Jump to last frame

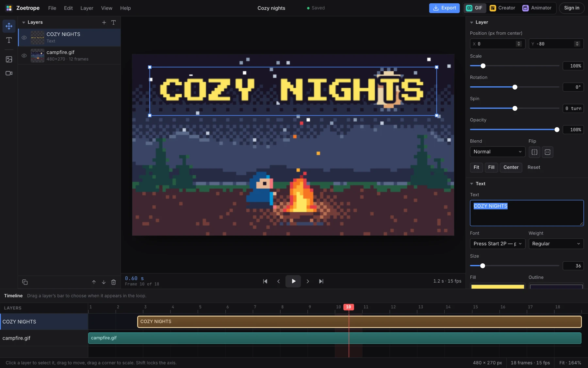point(321,281)
